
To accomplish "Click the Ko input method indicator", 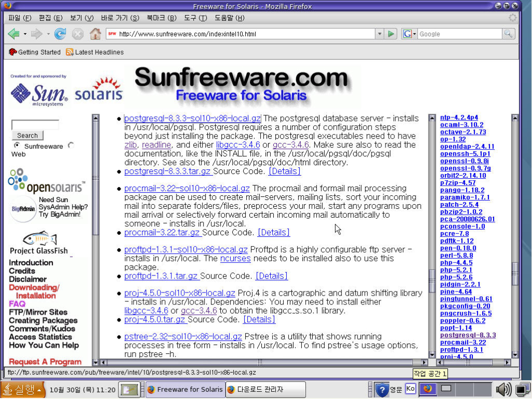I will point(410,389).
